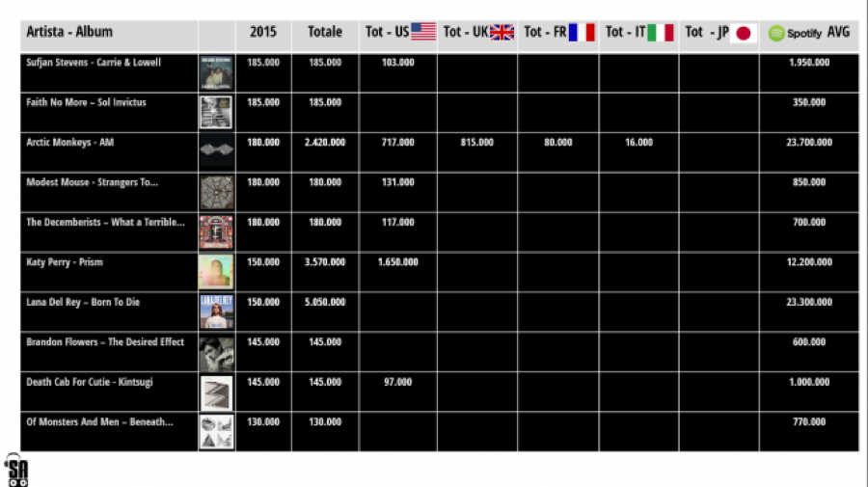
Task: Click Spotify AVG value 850.000
Action: click(809, 182)
